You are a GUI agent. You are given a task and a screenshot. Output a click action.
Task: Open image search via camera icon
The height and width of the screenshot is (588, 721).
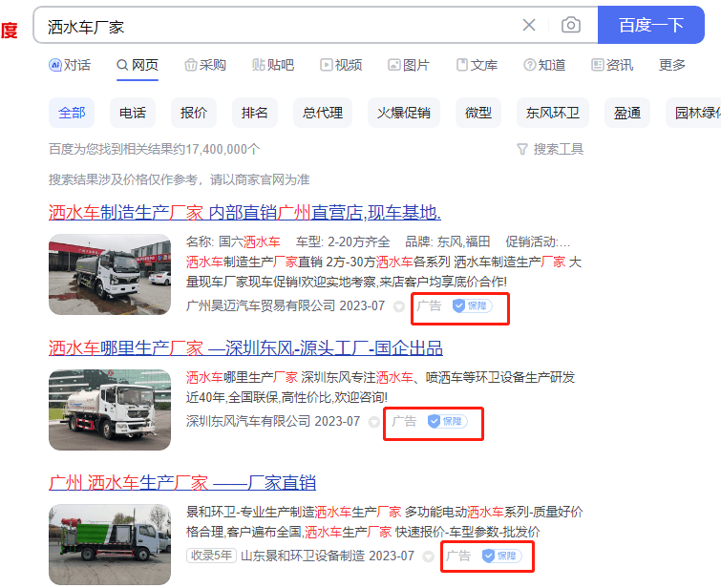pyautogui.click(x=571, y=25)
